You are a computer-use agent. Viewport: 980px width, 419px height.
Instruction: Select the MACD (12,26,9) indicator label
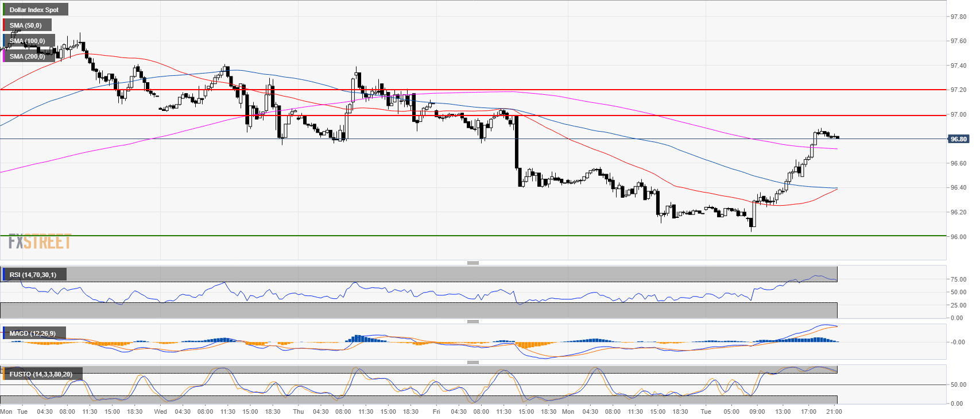click(x=33, y=333)
